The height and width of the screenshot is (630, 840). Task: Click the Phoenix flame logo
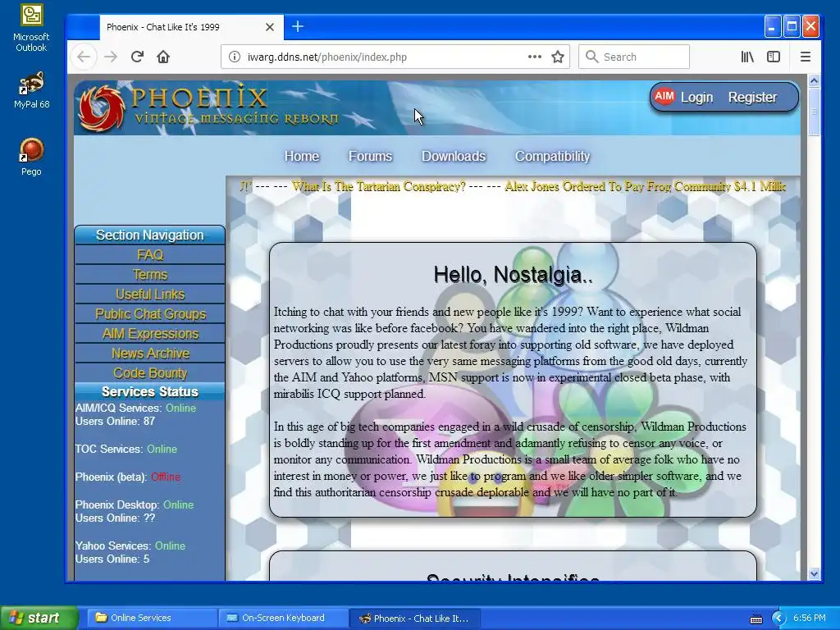pyautogui.click(x=102, y=108)
